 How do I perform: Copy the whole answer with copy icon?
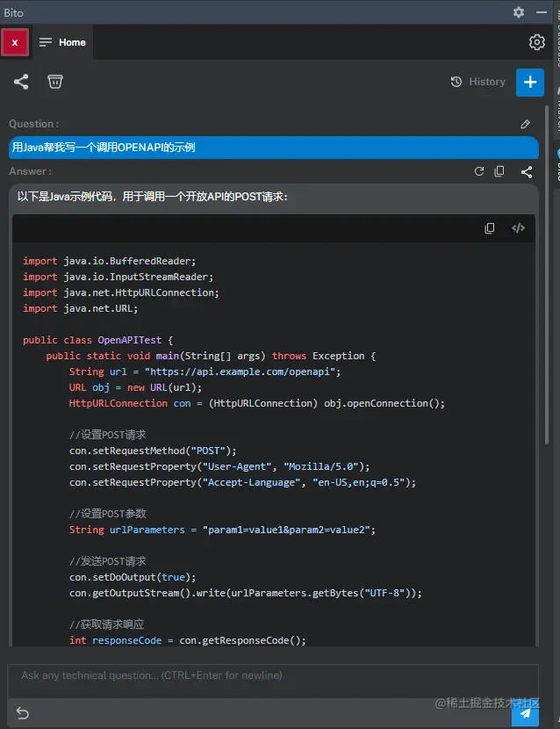click(499, 171)
